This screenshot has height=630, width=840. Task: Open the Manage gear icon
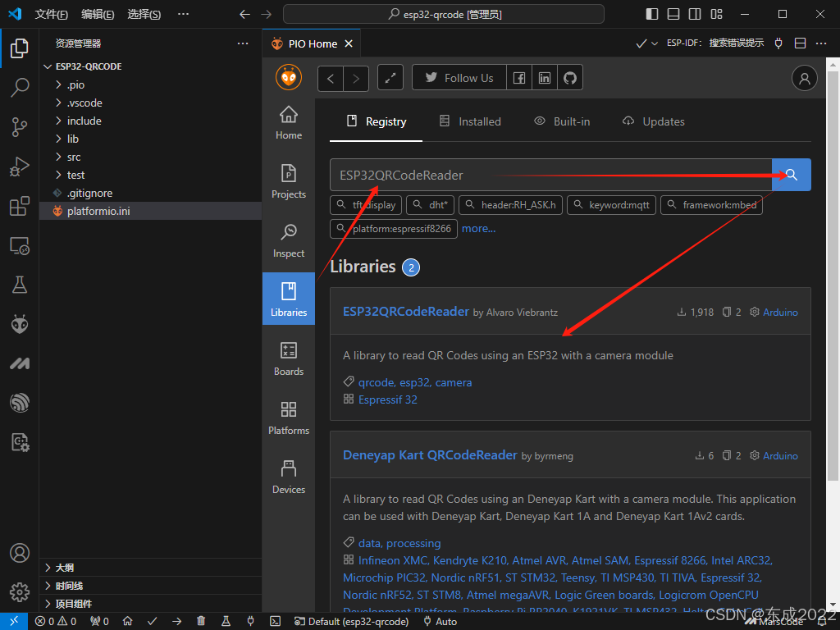point(20,592)
